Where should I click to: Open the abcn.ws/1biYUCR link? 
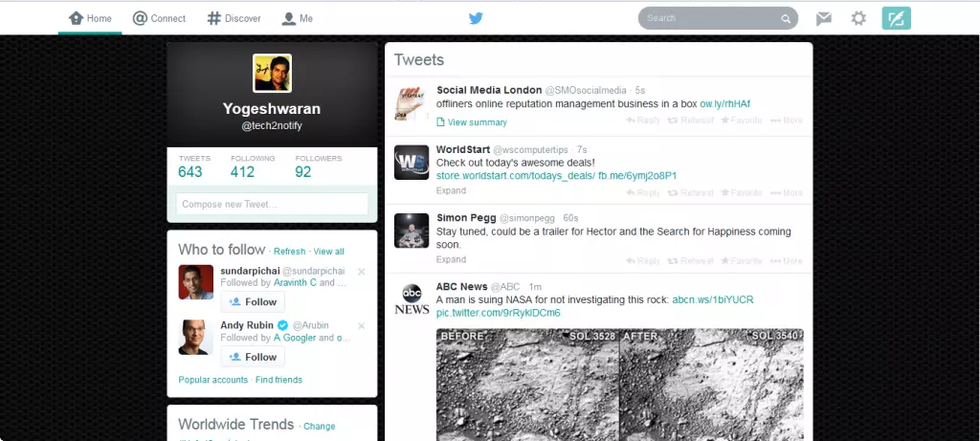[x=713, y=299]
